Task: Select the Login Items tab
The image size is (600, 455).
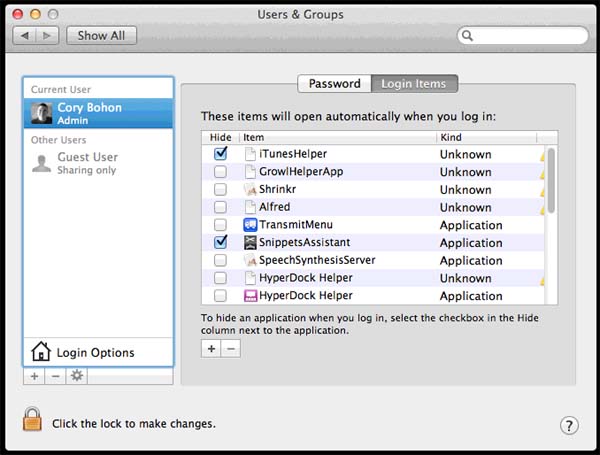Action: (x=414, y=83)
